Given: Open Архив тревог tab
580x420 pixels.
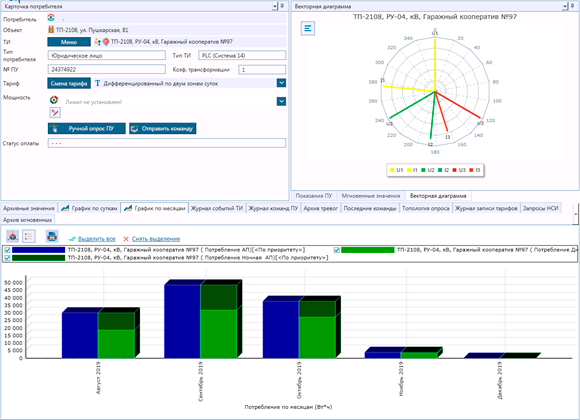Looking at the screenshot, I should [321, 208].
